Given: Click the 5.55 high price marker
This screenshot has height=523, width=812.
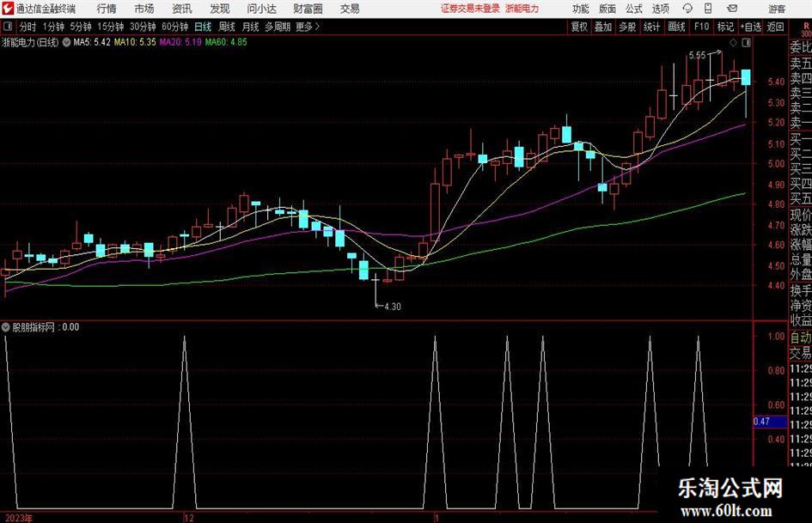Looking at the screenshot, I should click(x=697, y=55).
